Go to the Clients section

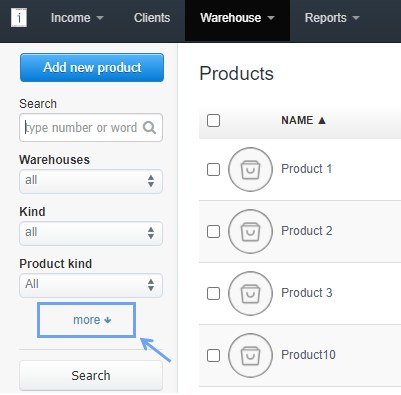152,18
